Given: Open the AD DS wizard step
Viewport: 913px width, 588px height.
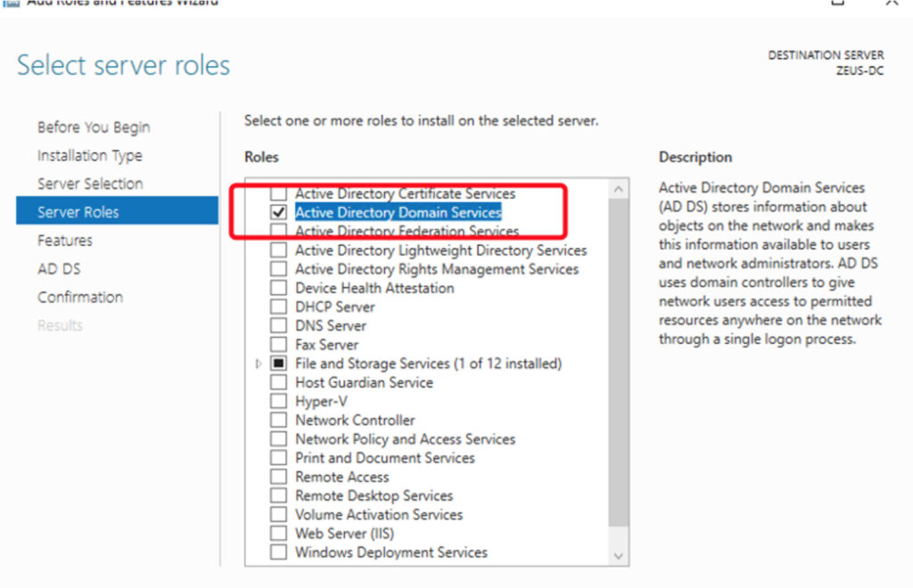Looking at the screenshot, I should click(x=59, y=269).
